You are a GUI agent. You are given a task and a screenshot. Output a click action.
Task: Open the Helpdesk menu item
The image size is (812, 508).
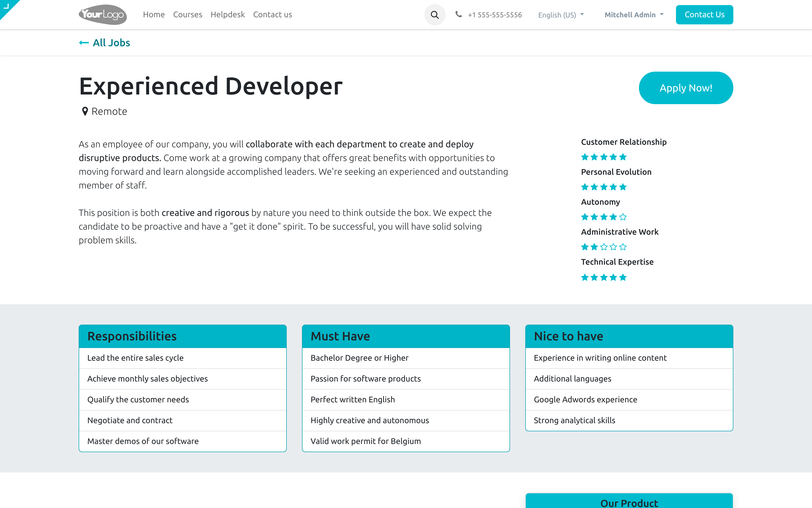[x=228, y=14]
